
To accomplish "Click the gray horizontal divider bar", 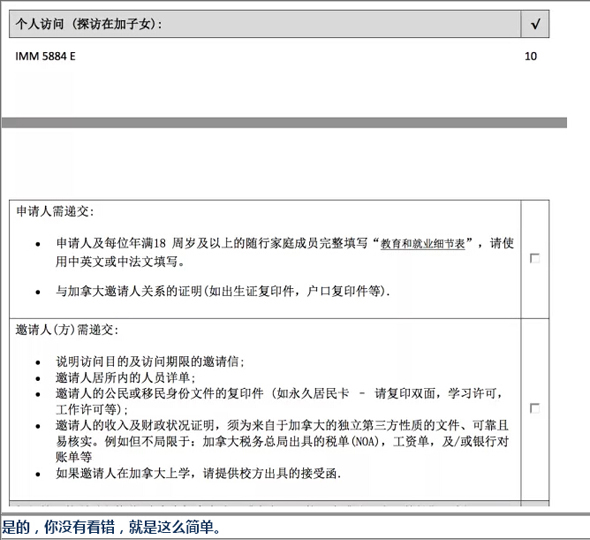I will [284, 123].
